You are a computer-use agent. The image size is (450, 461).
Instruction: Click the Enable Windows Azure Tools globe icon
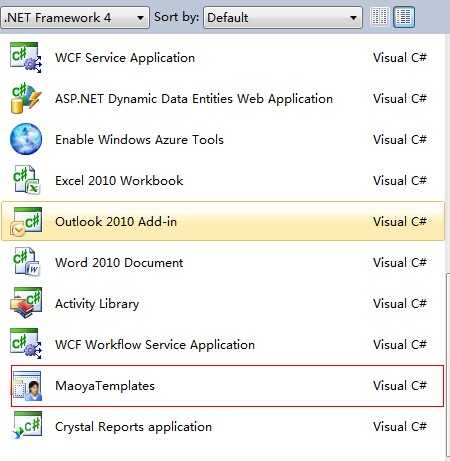click(26, 139)
